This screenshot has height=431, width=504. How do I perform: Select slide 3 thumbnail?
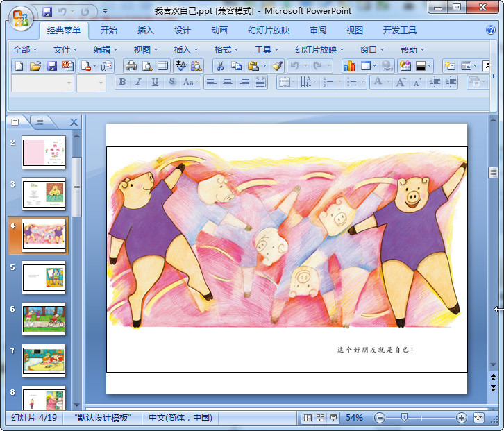click(x=44, y=194)
